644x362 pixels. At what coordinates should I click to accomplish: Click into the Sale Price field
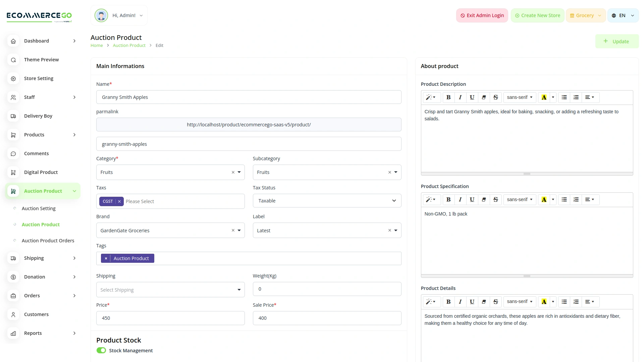click(327, 318)
